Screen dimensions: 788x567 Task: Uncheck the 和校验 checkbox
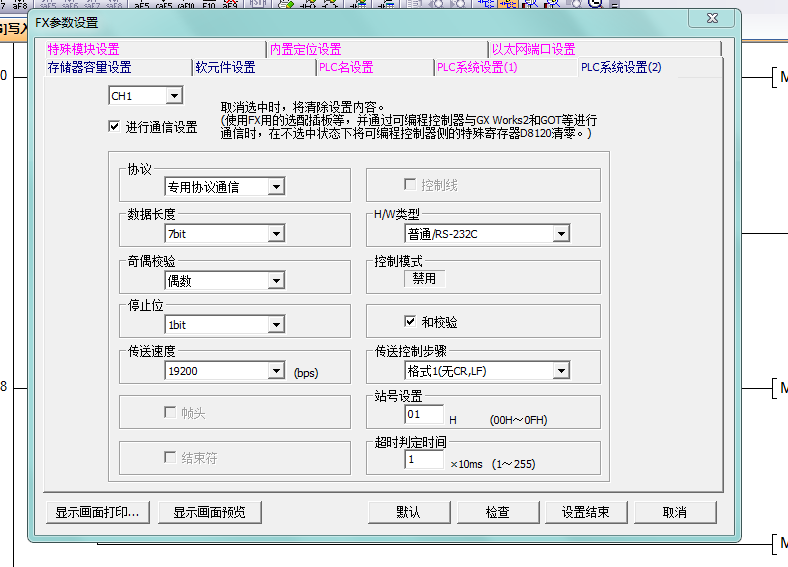pyautogui.click(x=410, y=322)
